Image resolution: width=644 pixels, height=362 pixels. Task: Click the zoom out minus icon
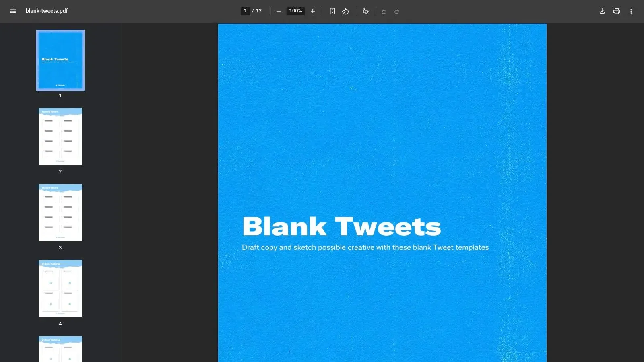coord(278,11)
